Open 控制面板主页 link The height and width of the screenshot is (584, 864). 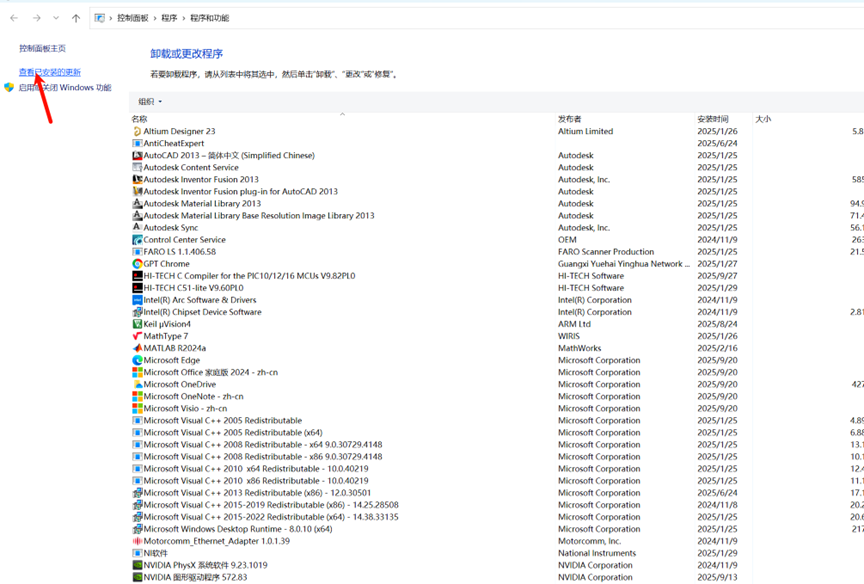point(42,48)
